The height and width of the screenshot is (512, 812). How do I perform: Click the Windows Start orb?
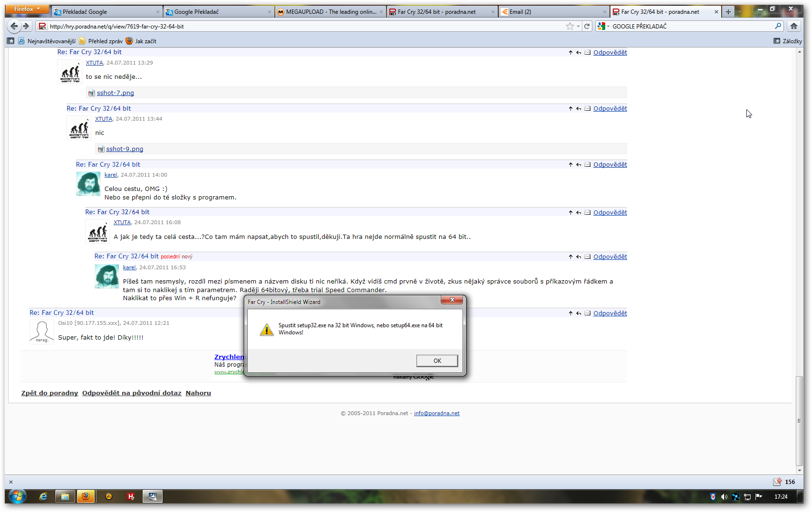click(x=17, y=496)
